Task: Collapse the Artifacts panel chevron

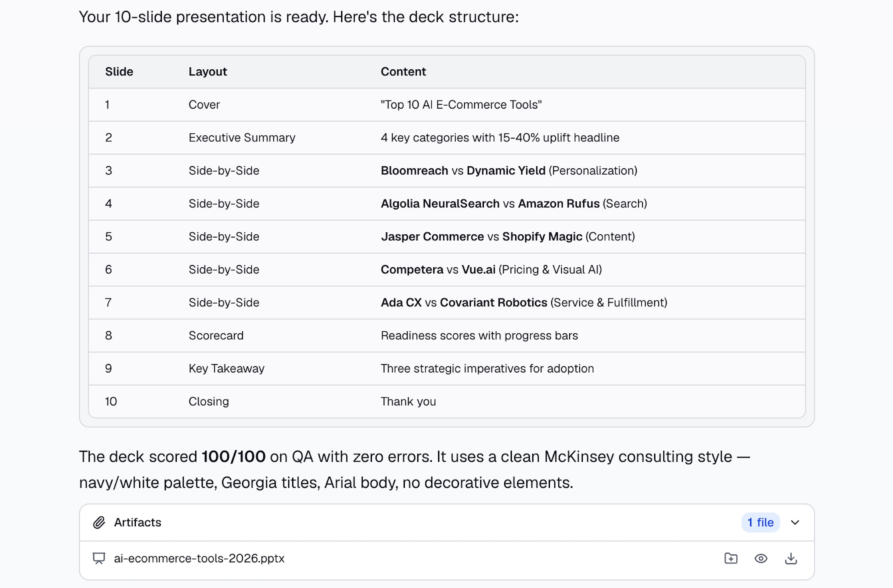Action: 795,522
